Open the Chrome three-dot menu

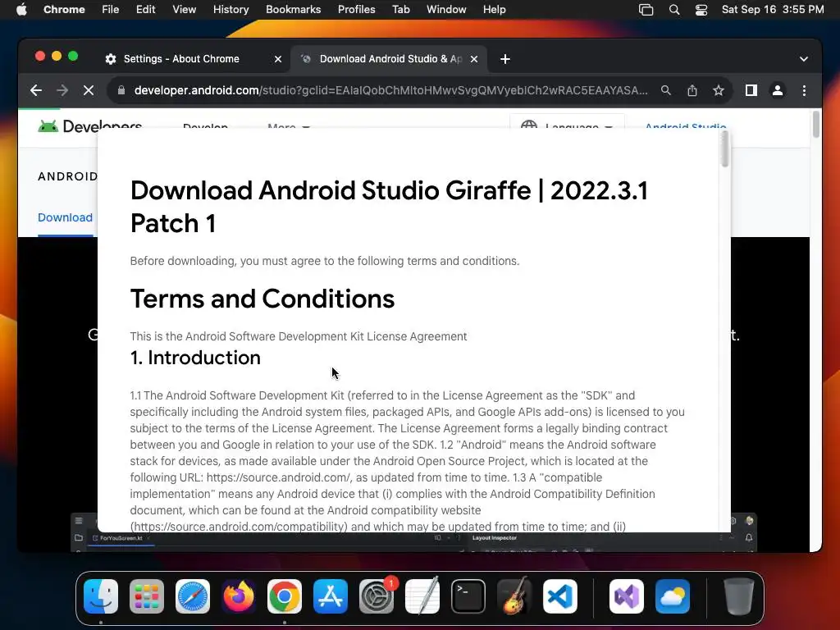(804, 90)
